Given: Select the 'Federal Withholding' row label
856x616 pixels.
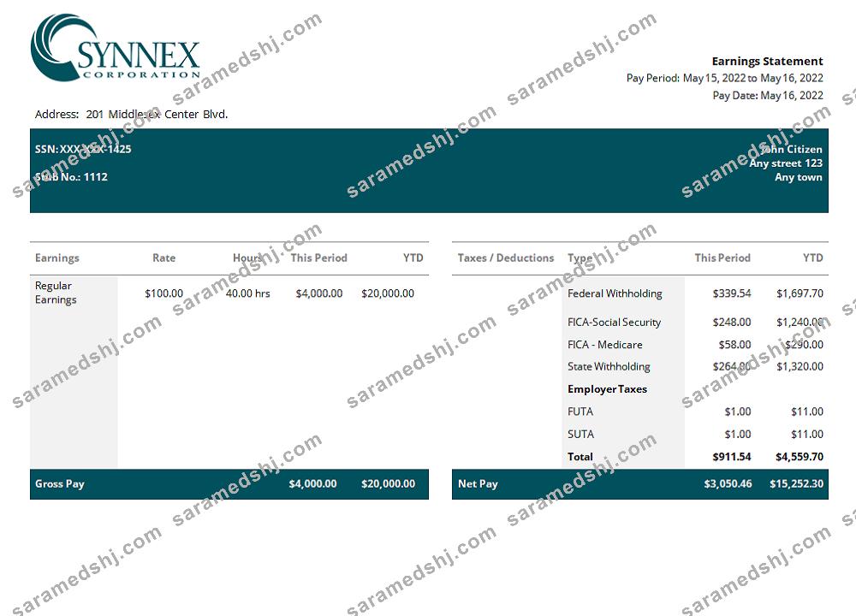Looking at the screenshot, I should [615, 293].
